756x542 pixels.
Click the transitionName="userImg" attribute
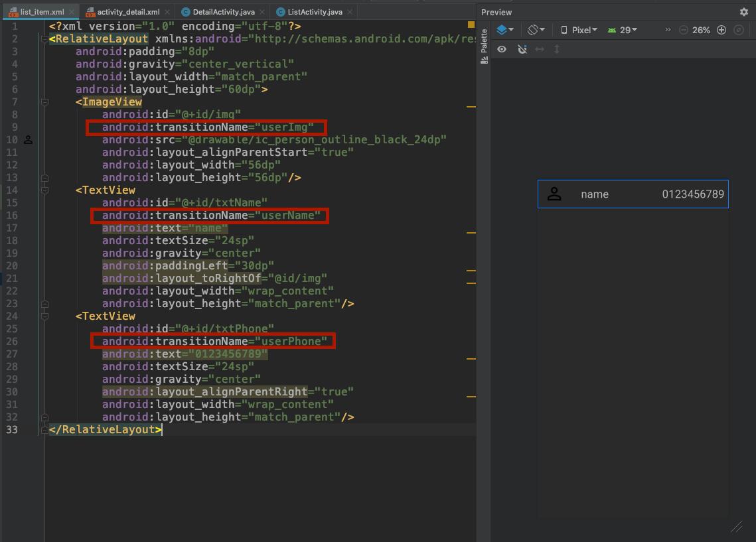[x=208, y=127]
